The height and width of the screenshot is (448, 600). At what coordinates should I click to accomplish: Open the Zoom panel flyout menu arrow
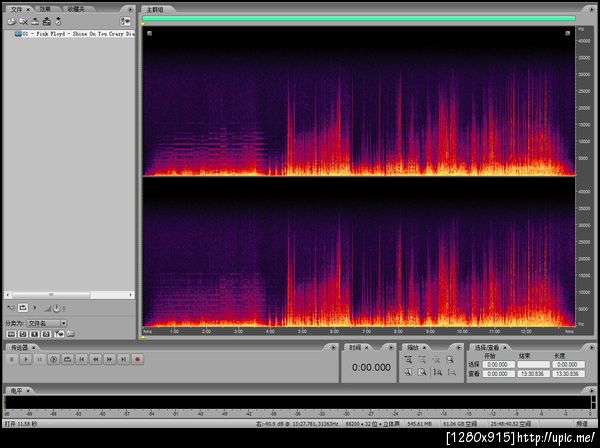coord(458,347)
